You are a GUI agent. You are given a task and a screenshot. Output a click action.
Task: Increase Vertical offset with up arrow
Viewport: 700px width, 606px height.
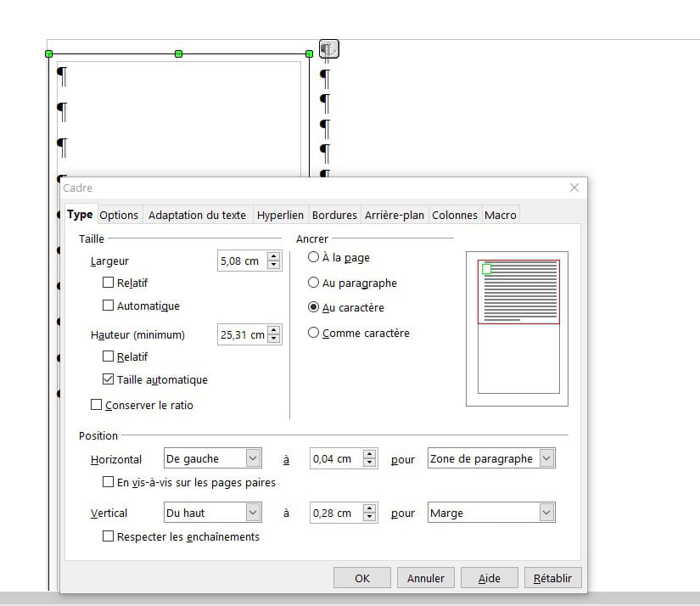tap(370, 508)
